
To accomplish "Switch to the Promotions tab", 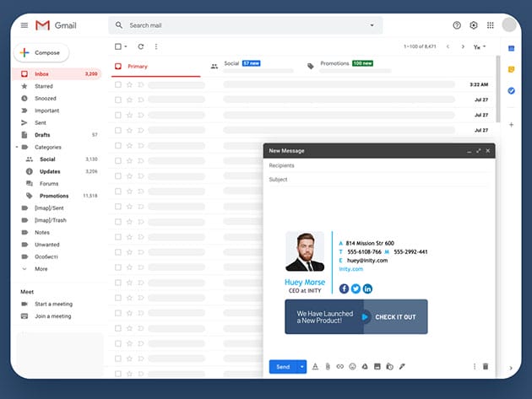I will tap(333, 64).
